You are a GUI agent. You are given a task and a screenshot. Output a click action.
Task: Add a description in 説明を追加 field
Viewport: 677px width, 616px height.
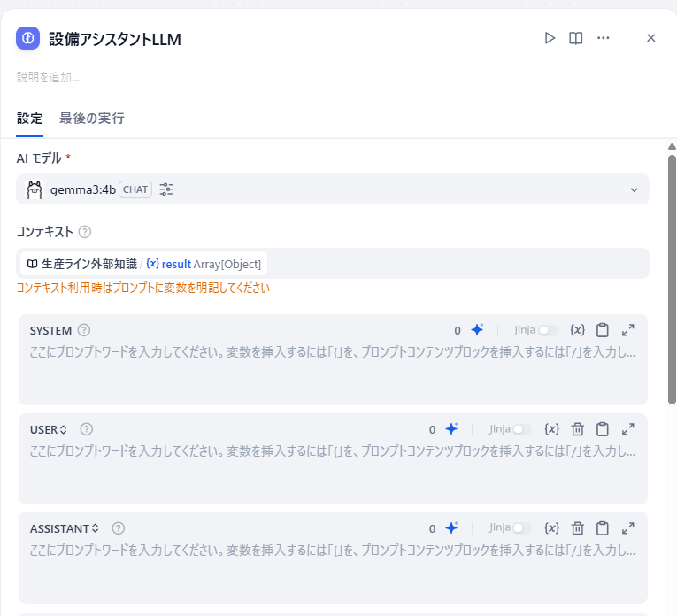tap(48, 77)
